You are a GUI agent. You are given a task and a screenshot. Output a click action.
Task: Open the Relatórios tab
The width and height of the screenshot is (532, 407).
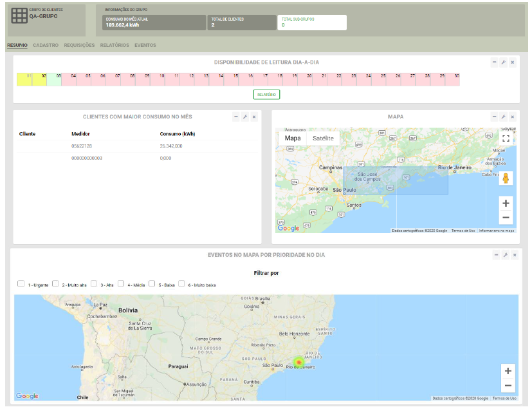click(115, 46)
